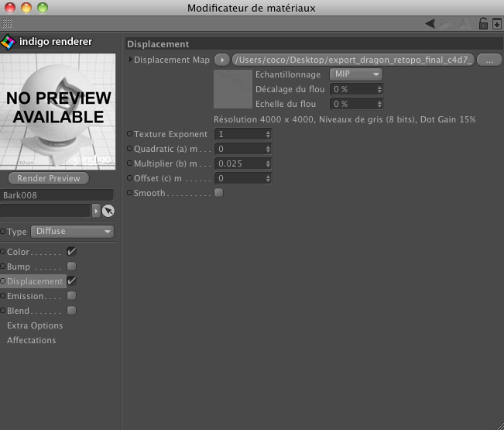Select the Blend channel tab
The image size is (504, 430).
pyautogui.click(x=18, y=311)
